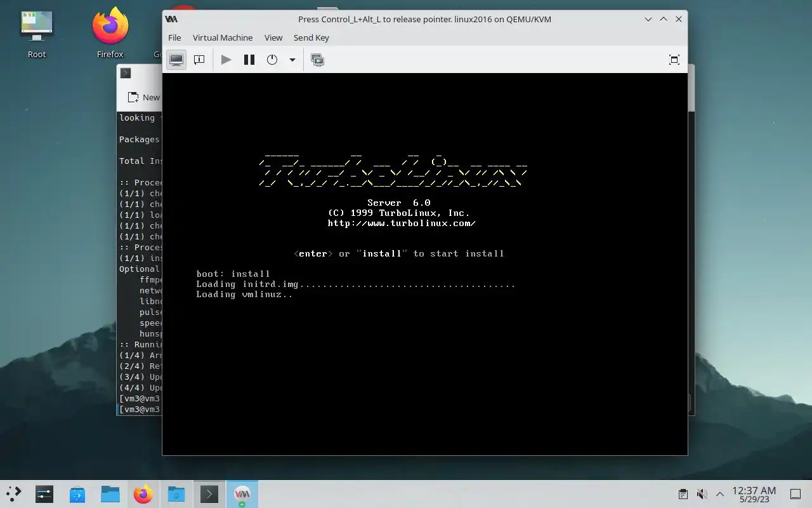Shut down the virtual machine power button
This screenshot has height=508, width=812.
pyautogui.click(x=272, y=60)
